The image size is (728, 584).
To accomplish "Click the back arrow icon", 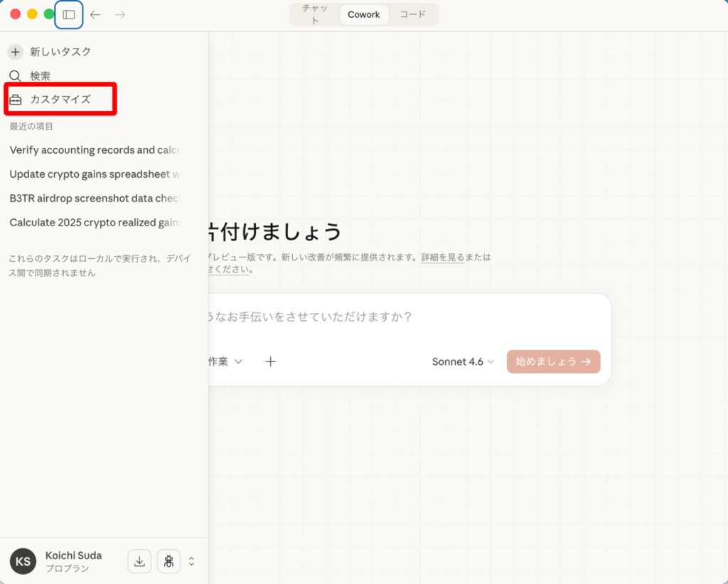I will (95, 14).
